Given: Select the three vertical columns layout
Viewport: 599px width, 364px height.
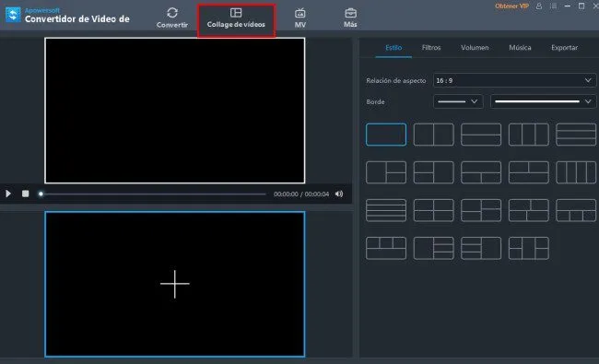Looking at the screenshot, I should [529, 135].
